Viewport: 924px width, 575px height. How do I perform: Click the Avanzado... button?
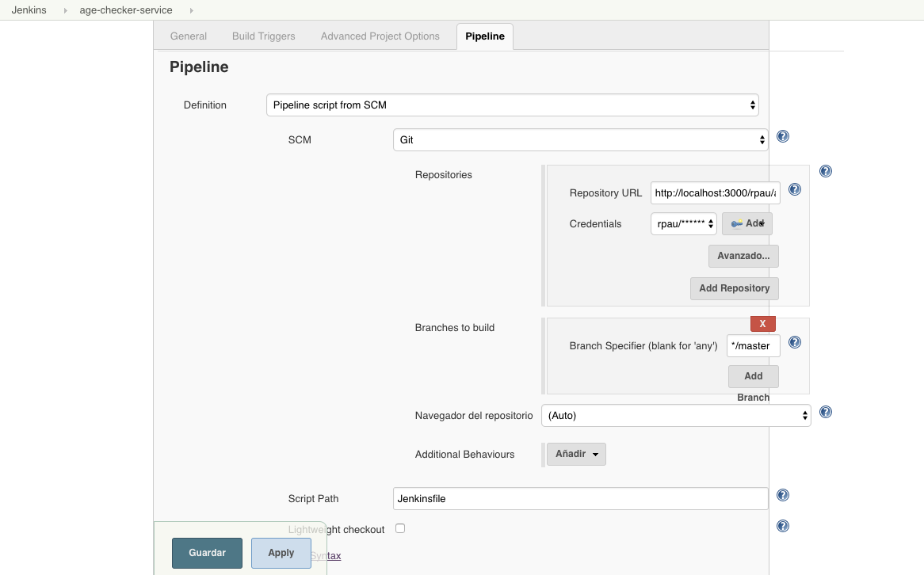click(x=743, y=257)
